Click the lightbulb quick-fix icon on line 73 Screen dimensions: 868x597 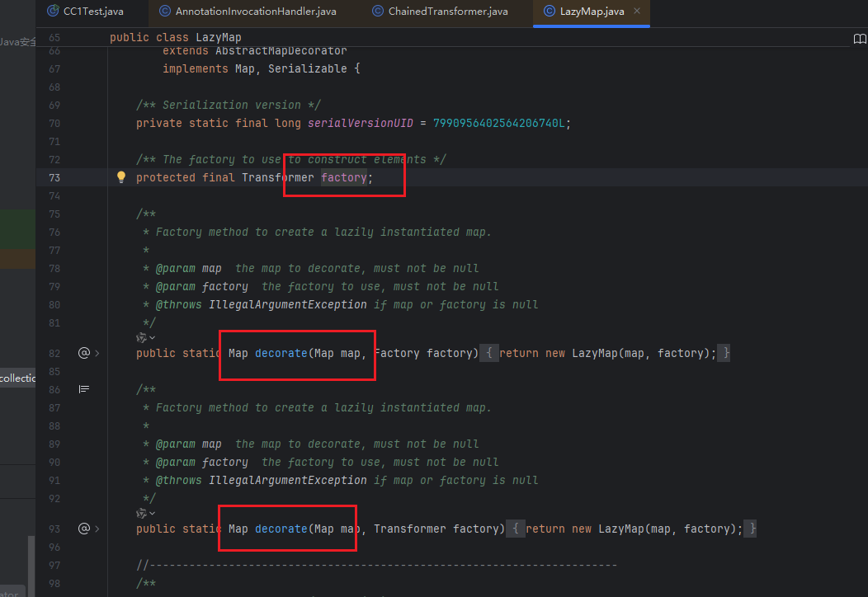[x=121, y=177]
